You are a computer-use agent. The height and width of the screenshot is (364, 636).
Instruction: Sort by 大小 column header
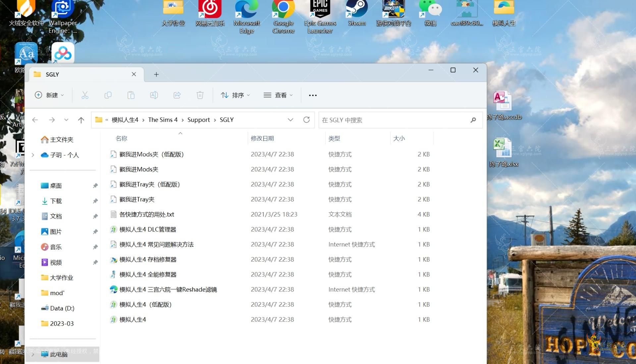coord(399,138)
